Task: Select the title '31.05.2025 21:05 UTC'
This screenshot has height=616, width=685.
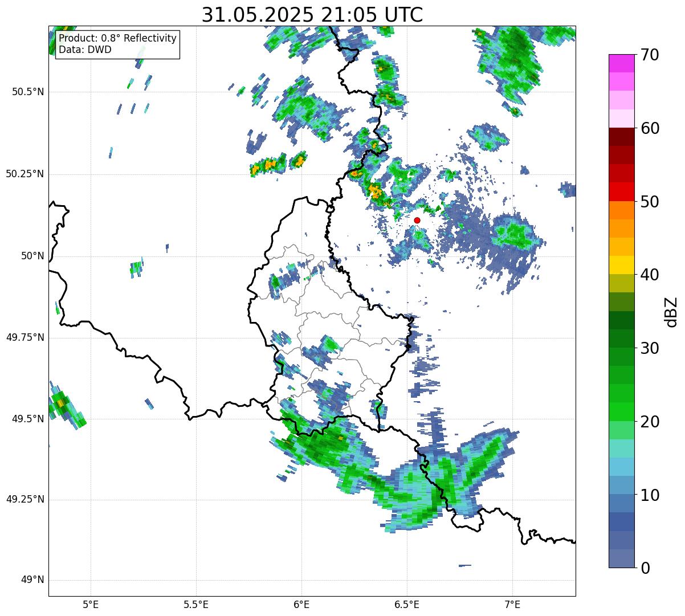Action: point(312,14)
